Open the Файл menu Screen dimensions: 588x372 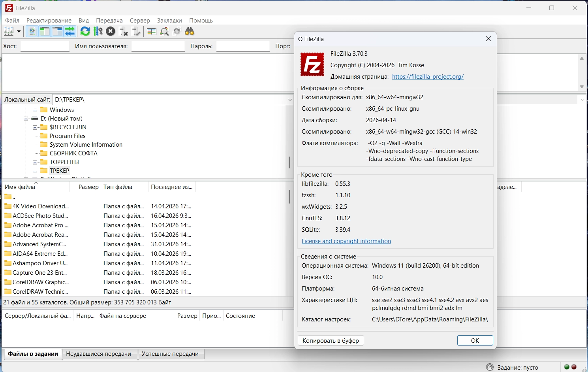coord(12,21)
